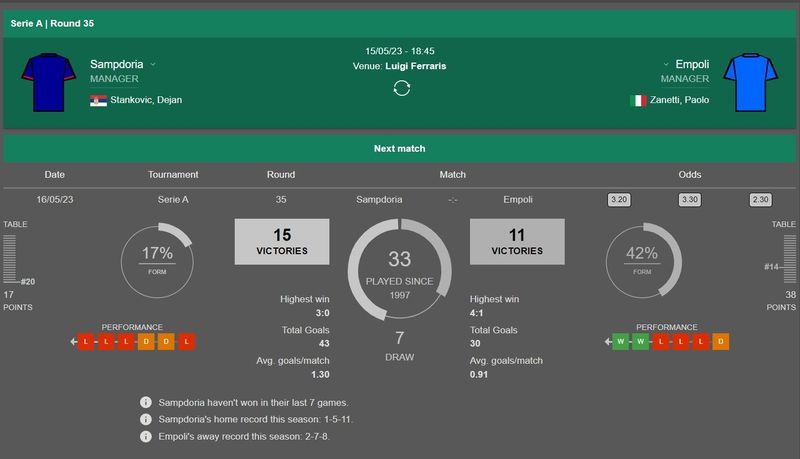
Task: Click the 33 played since 1997 ring
Action: coord(399,270)
